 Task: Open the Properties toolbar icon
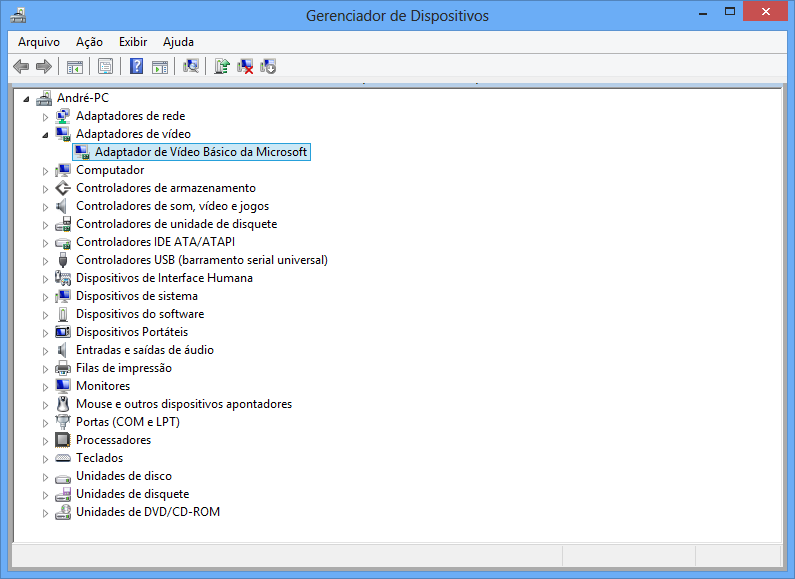point(105,66)
